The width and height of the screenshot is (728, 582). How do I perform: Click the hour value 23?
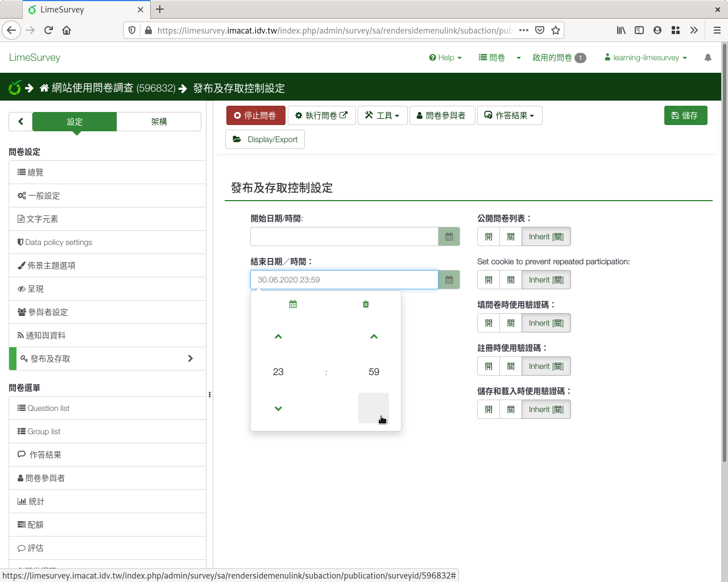(278, 372)
